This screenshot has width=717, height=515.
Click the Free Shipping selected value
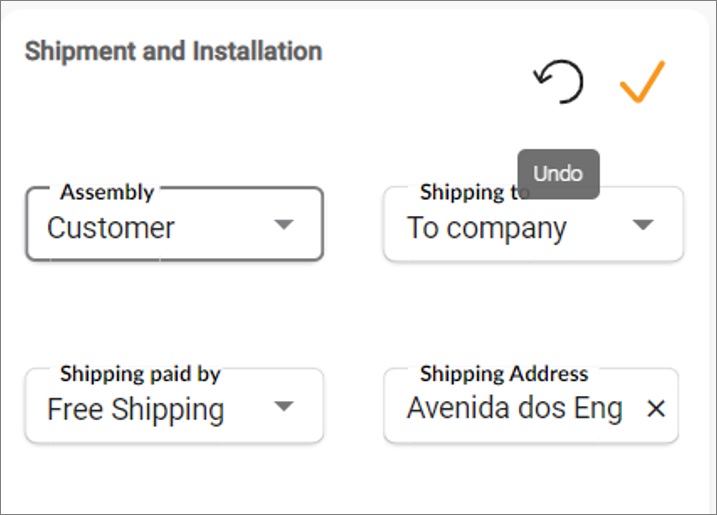(136, 409)
